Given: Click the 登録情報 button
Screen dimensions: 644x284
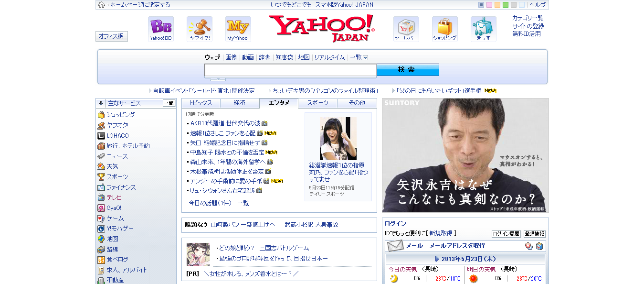Looking at the screenshot, I should point(535,234).
